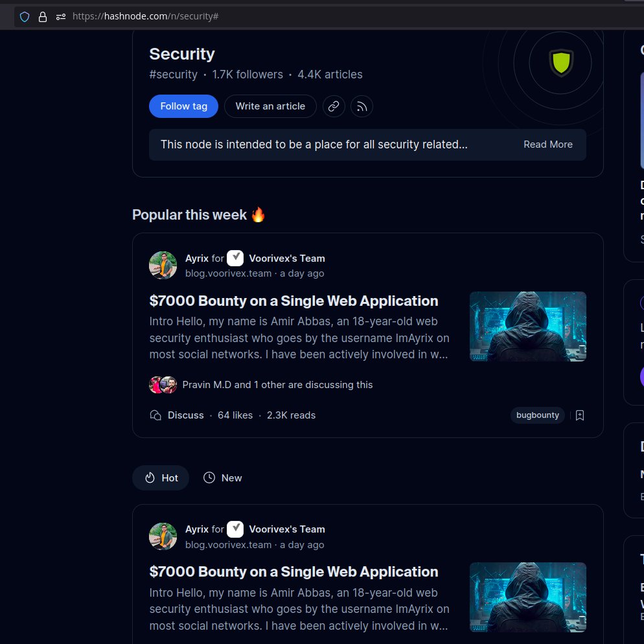Open blog.voorivex.team link in Popular card
Image resolution: width=644 pixels, height=644 pixels.
coord(228,273)
